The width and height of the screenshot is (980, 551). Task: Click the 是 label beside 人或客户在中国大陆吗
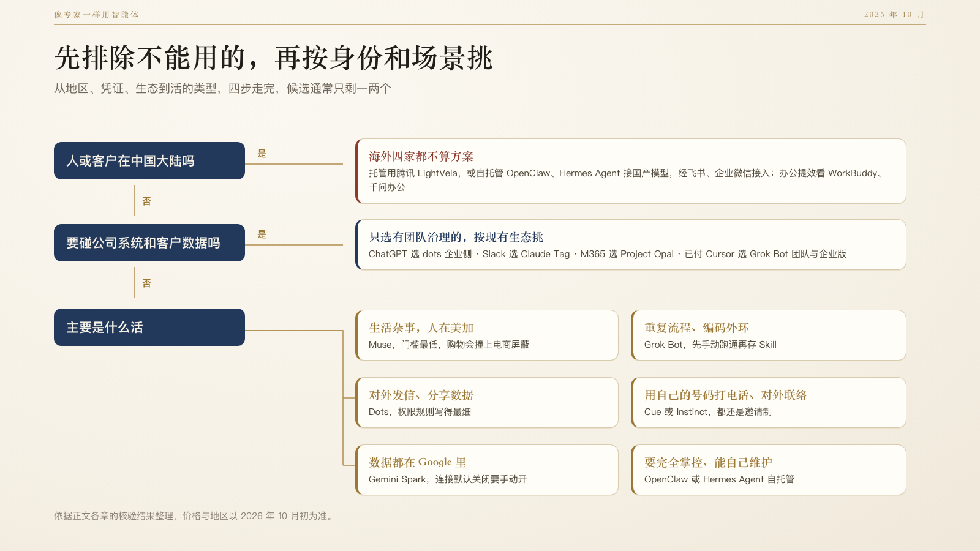262,154
